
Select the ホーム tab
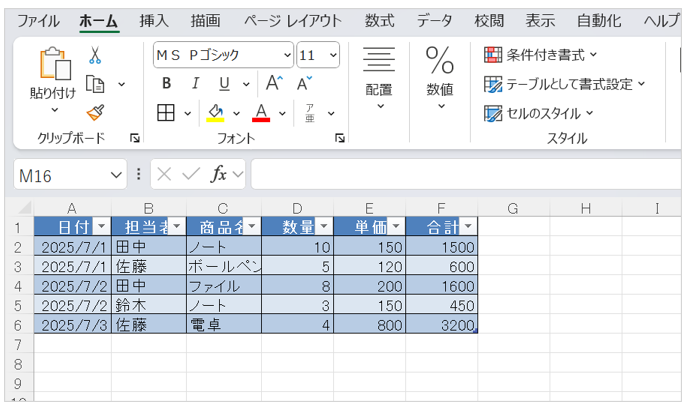[99, 21]
